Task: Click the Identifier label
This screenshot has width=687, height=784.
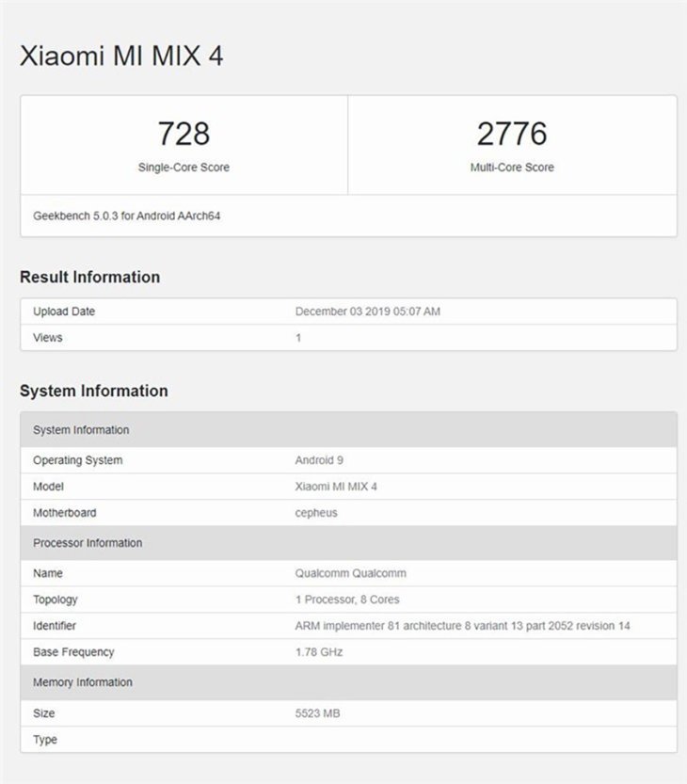Action: [55, 626]
